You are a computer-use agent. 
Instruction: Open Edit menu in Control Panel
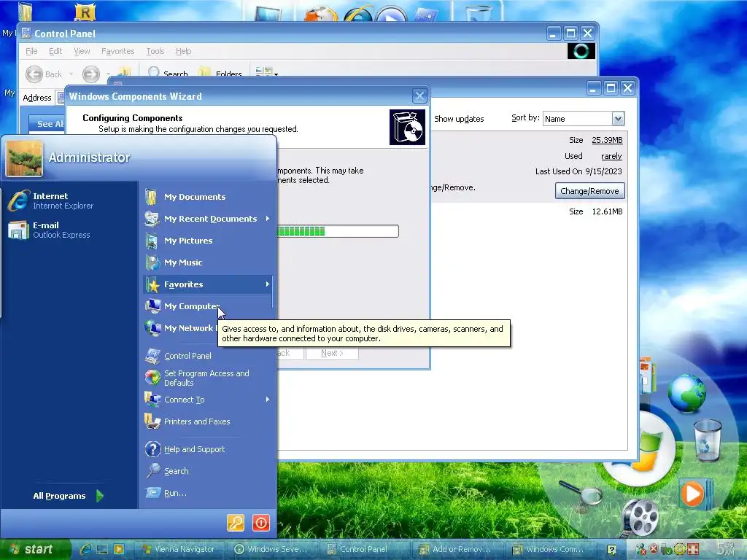click(x=55, y=51)
